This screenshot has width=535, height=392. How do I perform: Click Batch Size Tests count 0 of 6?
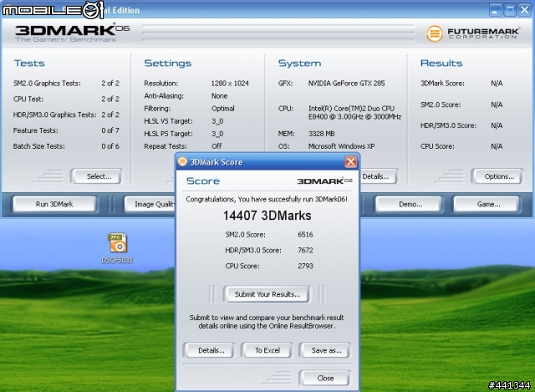tap(110, 146)
